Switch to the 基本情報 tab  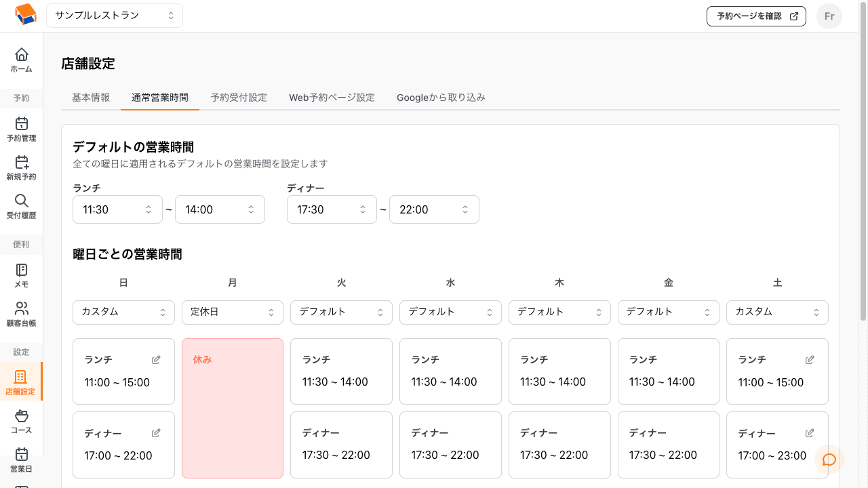tap(90, 97)
